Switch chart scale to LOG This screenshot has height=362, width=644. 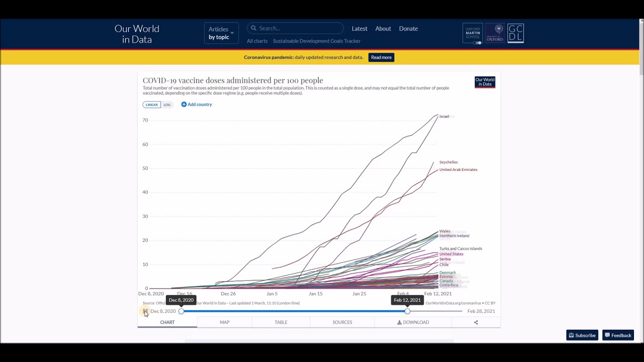167,105
